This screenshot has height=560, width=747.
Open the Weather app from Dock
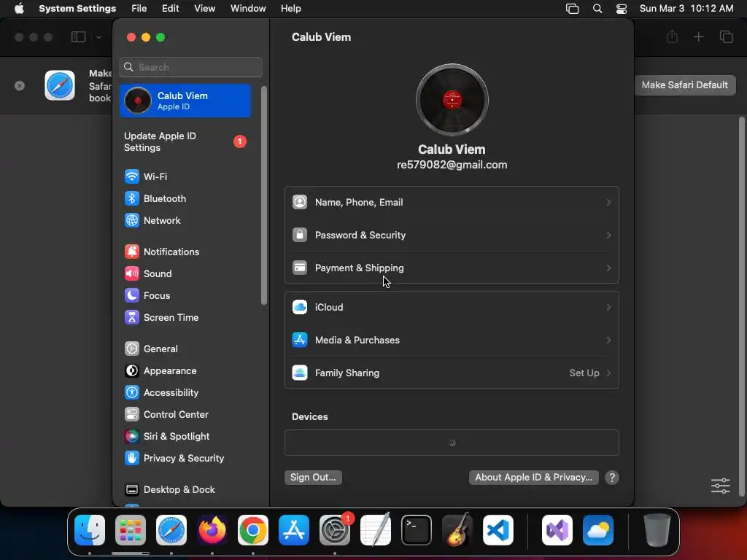[x=598, y=530]
